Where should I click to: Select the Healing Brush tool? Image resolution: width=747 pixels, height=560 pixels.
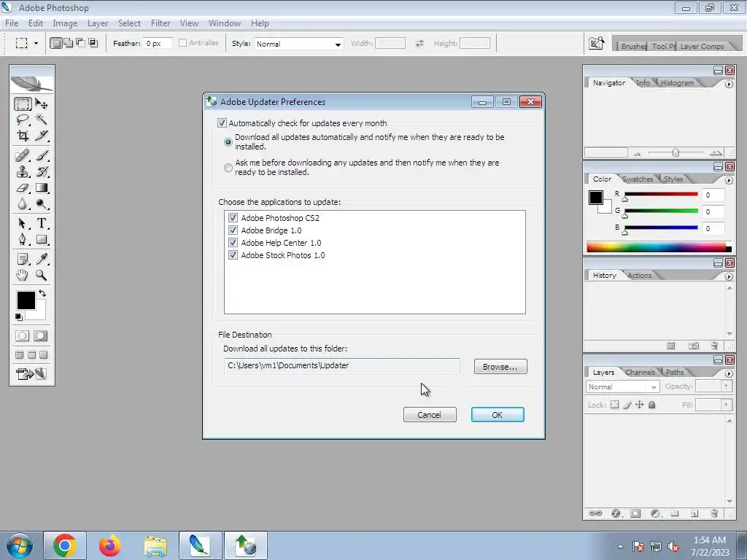(x=23, y=156)
